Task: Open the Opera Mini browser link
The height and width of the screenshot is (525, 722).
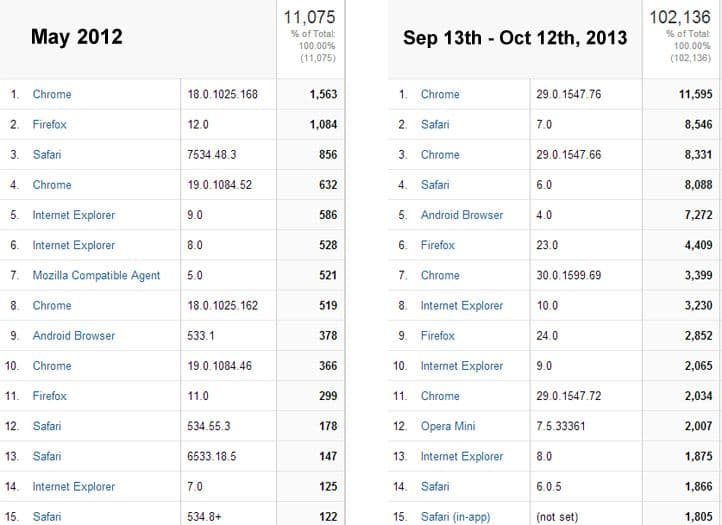Action: point(450,426)
